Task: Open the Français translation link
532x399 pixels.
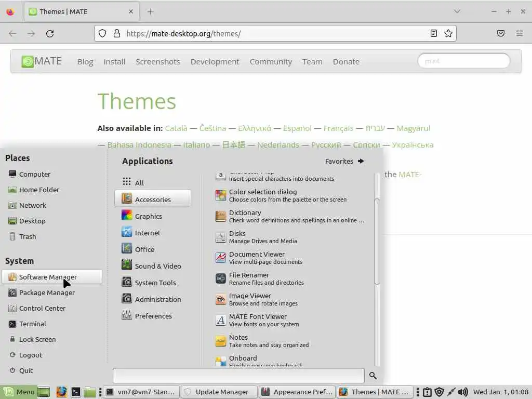Action: [338, 128]
